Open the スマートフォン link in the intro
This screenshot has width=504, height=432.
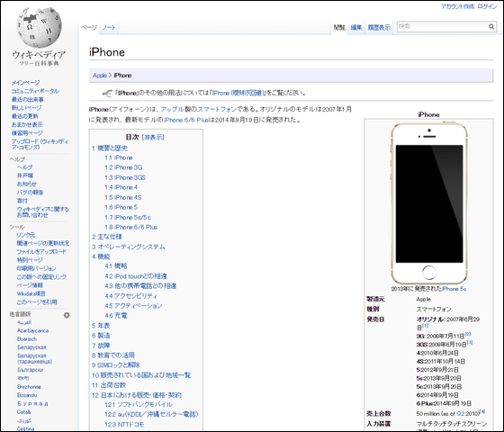[217, 109]
